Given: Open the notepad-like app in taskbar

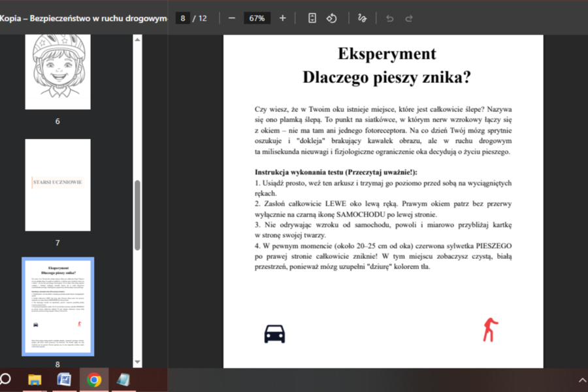Looking at the screenshot, I should 123,380.
